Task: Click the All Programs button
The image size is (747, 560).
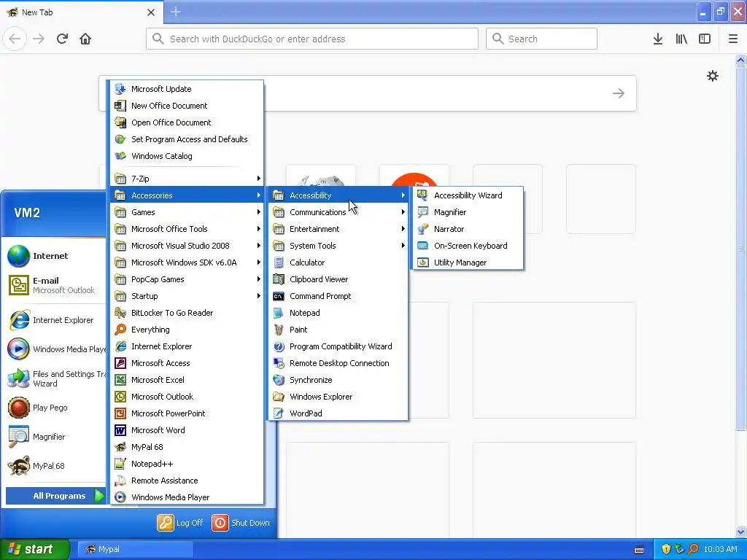Action: point(55,496)
